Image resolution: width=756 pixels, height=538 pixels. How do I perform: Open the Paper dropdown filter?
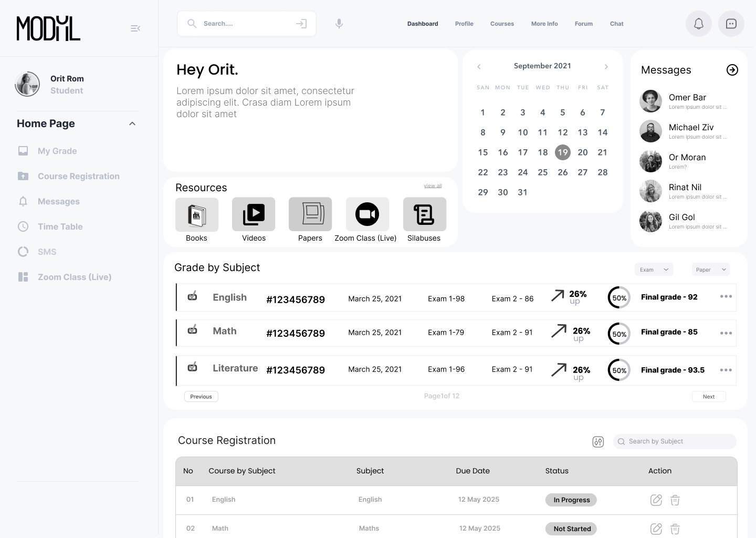(x=710, y=270)
